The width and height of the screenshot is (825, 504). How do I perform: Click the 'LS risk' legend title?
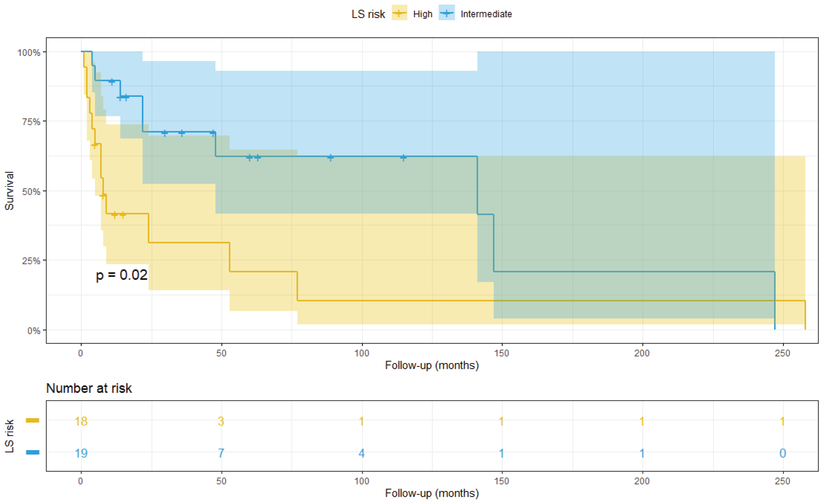tap(368, 14)
